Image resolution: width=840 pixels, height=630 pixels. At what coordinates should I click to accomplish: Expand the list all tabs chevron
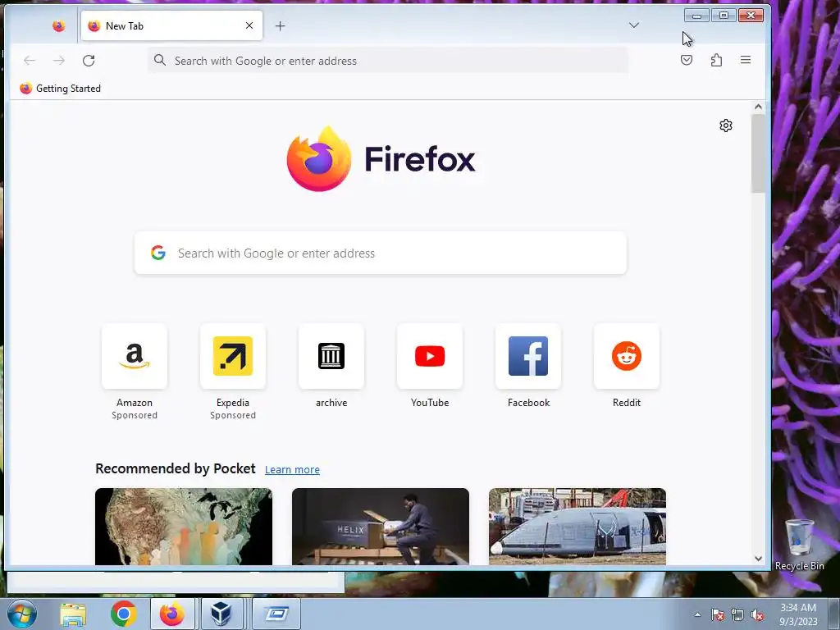(x=634, y=25)
